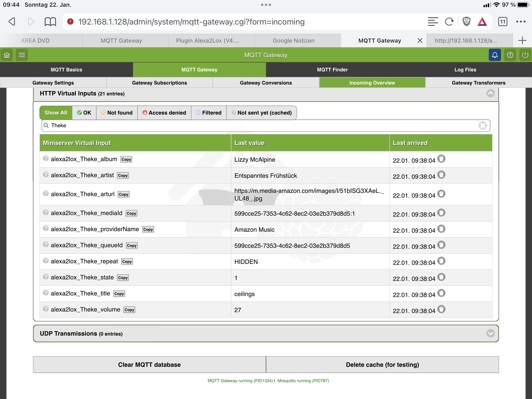Open the hamburger menu in green header
Screen dimensions: 532x399
22,55
